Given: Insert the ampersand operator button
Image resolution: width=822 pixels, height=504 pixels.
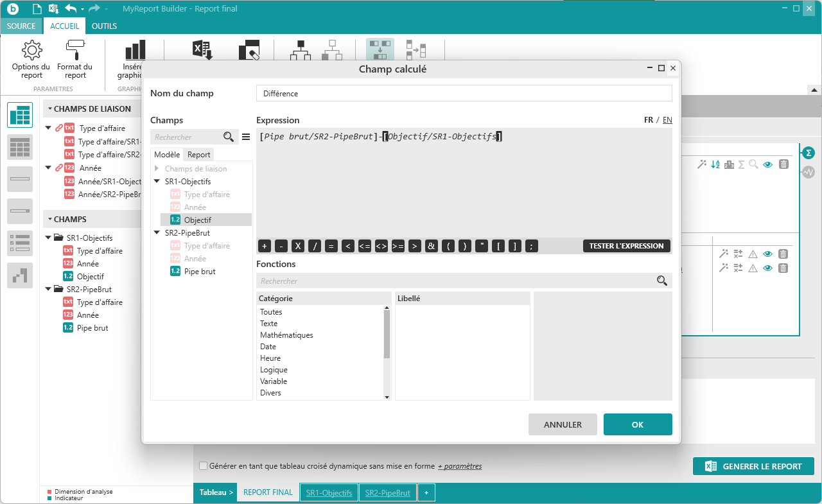Looking at the screenshot, I should tap(432, 246).
